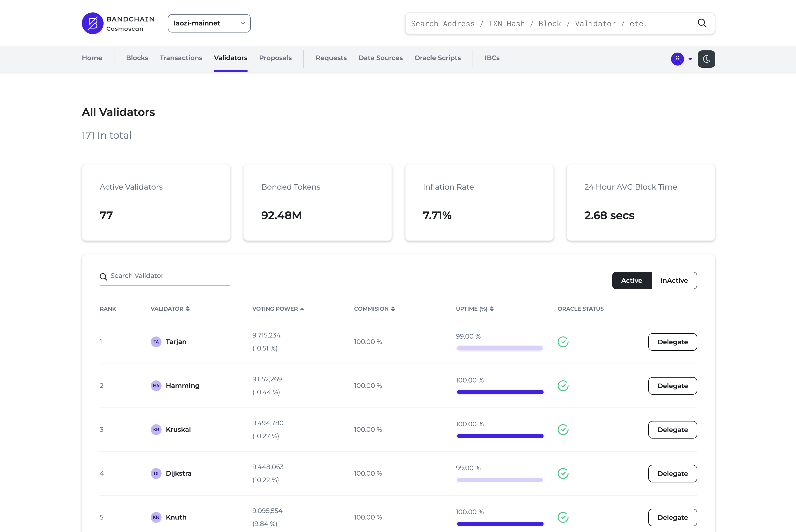Screen dimensions: 796x532
Task: Go to Home tab
Action: [x=92, y=58]
